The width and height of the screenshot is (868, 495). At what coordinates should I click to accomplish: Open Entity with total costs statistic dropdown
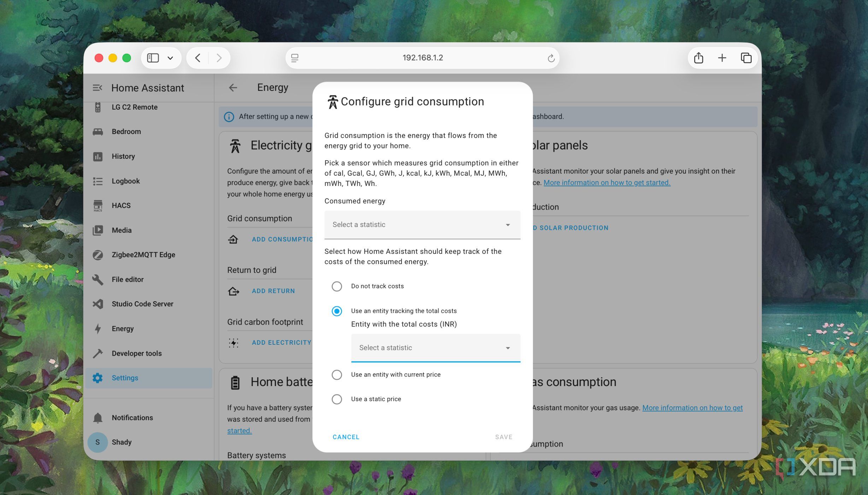[x=435, y=348]
